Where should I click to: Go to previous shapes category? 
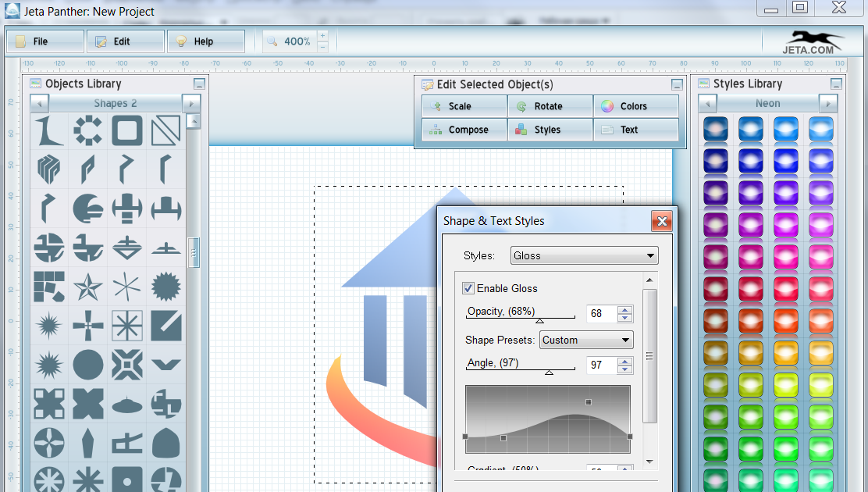click(x=39, y=104)
